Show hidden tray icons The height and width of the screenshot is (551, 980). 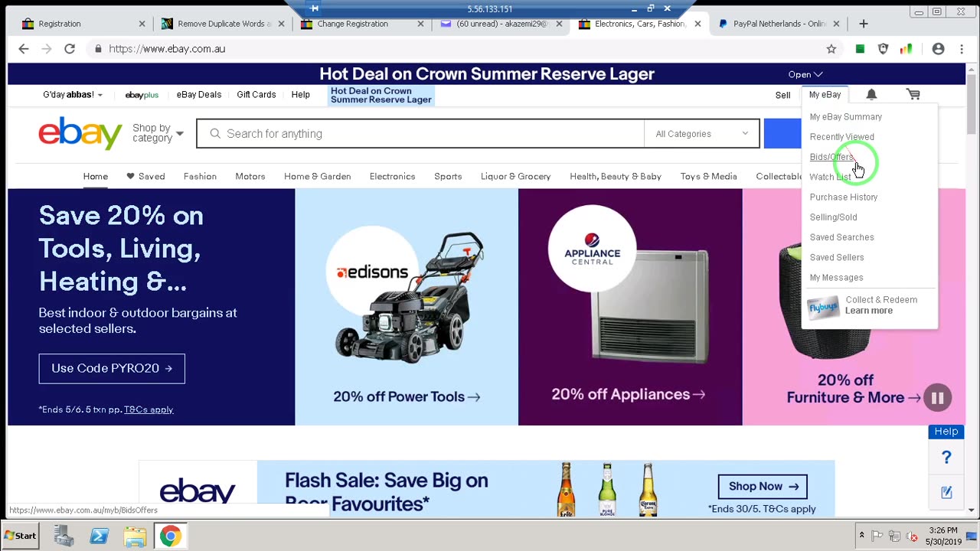[862, 536]
